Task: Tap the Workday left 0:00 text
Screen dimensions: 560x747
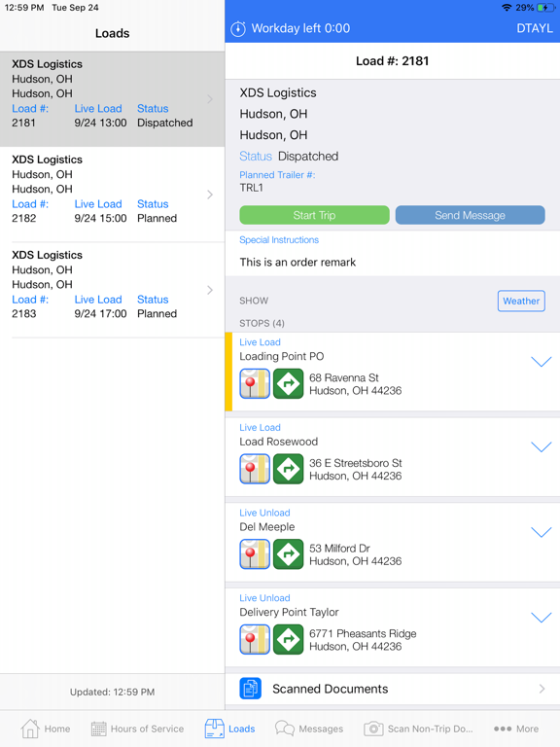Action: click(x=300, y=28)
